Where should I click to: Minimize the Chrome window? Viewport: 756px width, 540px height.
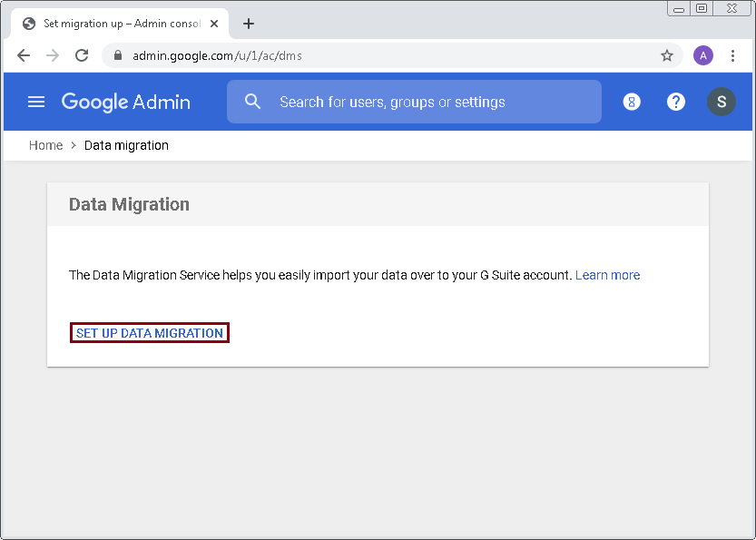point(679,9)
